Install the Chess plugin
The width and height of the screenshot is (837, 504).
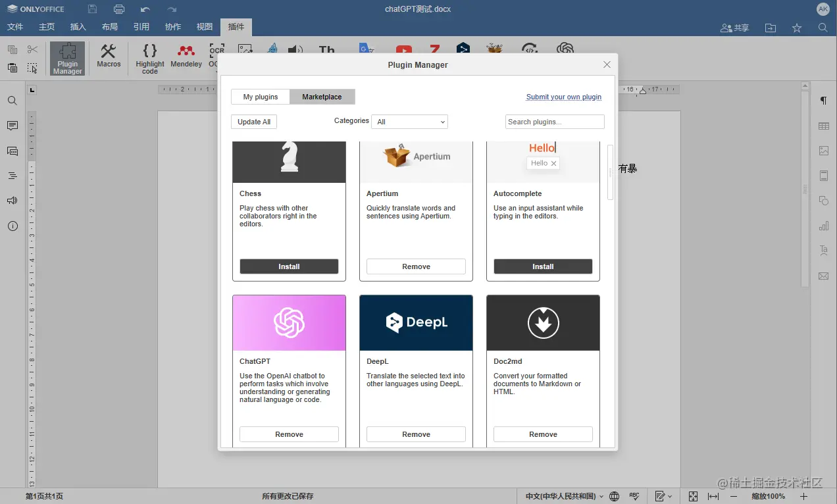click(289, 266)
